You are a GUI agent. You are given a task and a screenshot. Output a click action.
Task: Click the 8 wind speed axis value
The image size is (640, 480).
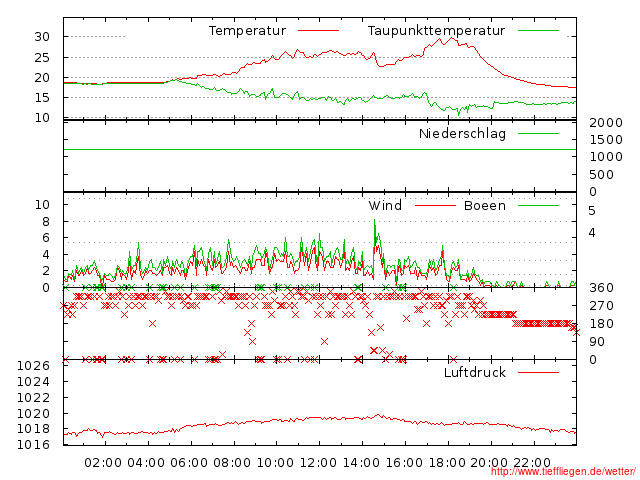pyautogui.click(x=46, y=222)
